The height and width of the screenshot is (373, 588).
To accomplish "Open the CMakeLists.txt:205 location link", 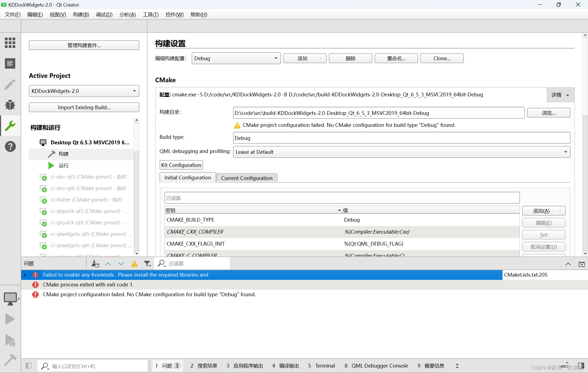I will [525, 275].
